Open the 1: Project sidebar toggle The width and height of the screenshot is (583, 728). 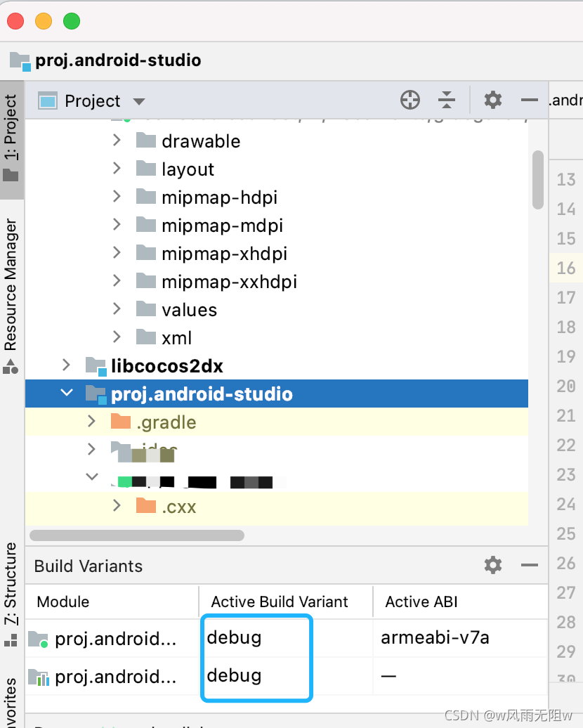coord(11,125)
